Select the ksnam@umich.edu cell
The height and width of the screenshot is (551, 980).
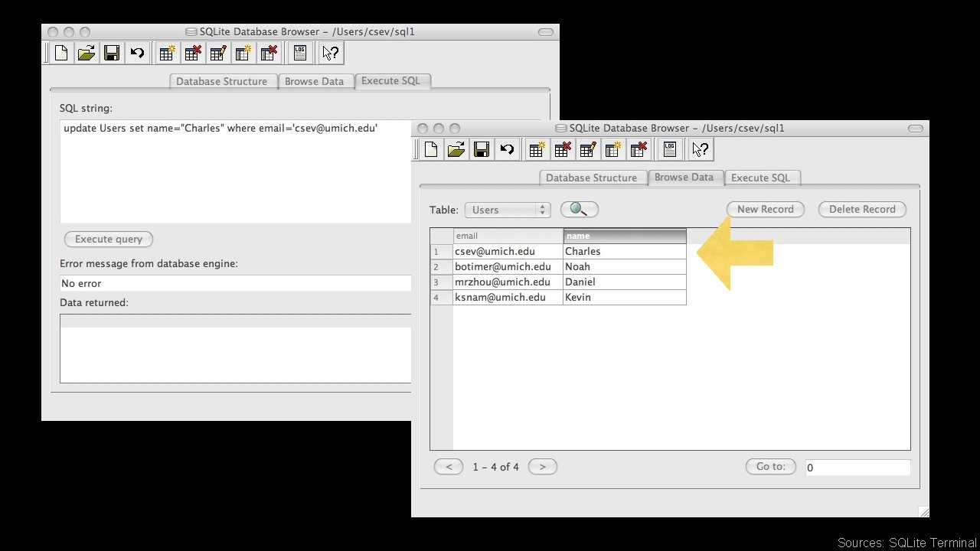508,297
